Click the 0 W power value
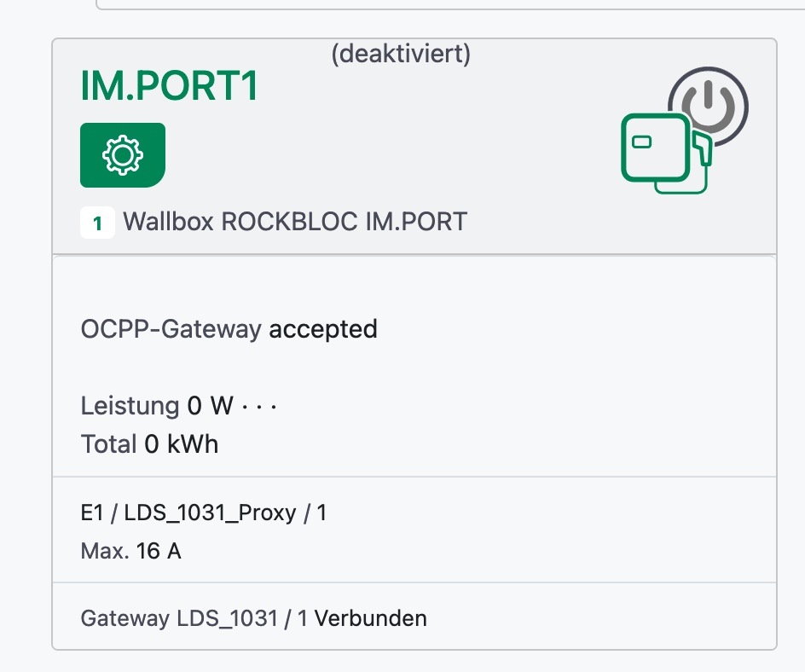 point(210,406)
